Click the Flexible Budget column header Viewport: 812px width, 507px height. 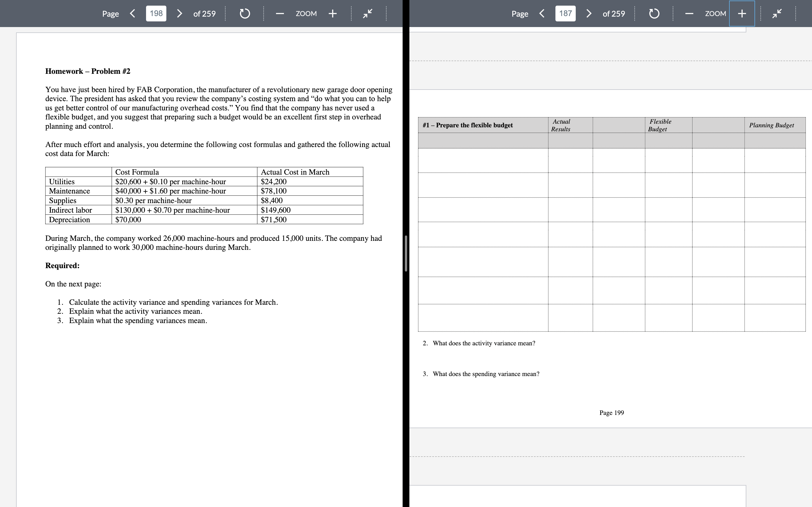pyautogui.click(x=659, y=125)
